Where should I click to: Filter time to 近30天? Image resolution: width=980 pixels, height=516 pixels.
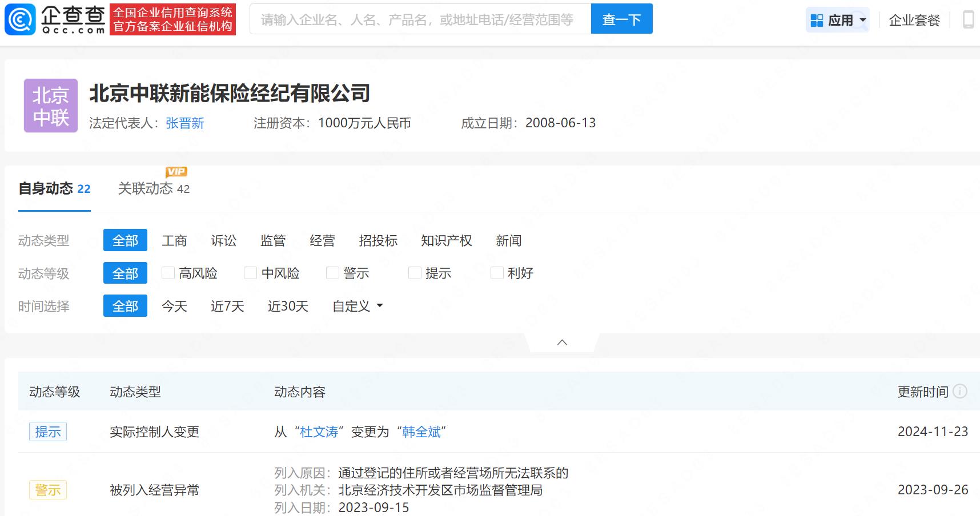point(288,307)
